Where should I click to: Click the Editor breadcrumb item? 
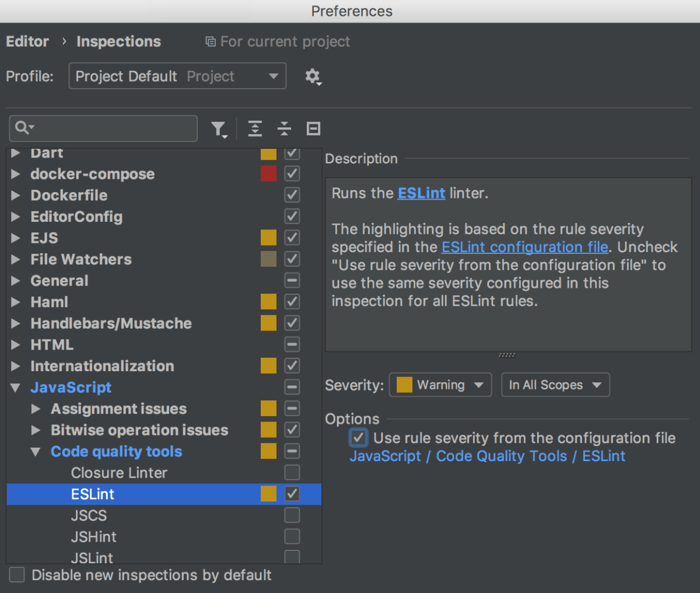27,41
